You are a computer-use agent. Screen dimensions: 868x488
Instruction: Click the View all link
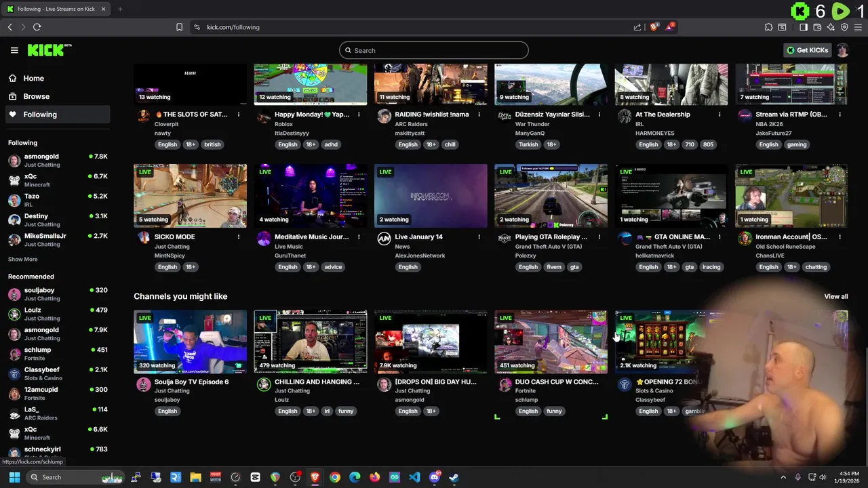point(835,296)
